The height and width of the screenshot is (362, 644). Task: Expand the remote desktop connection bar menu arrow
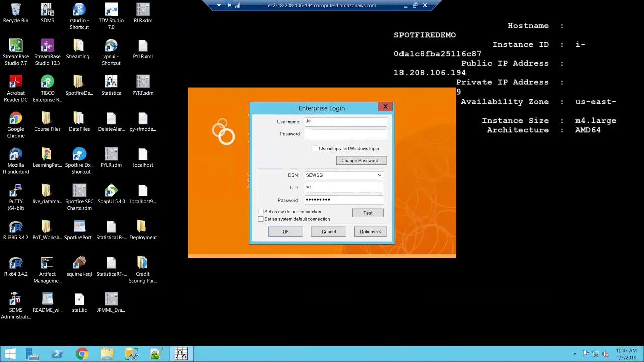pyautogui.click(x=219, y=5)
